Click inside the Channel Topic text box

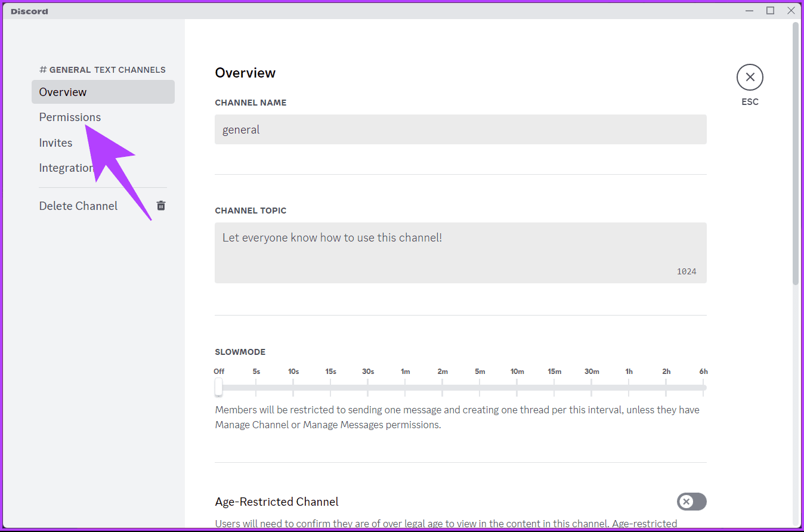coord(460,252)
